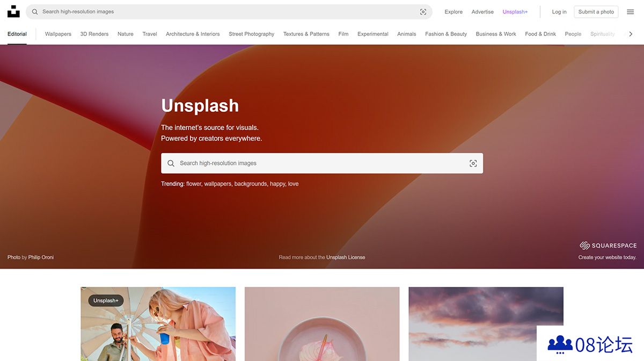
Task: Switch to the Film category
Action: pyautogui.click(x=343, y=34)
